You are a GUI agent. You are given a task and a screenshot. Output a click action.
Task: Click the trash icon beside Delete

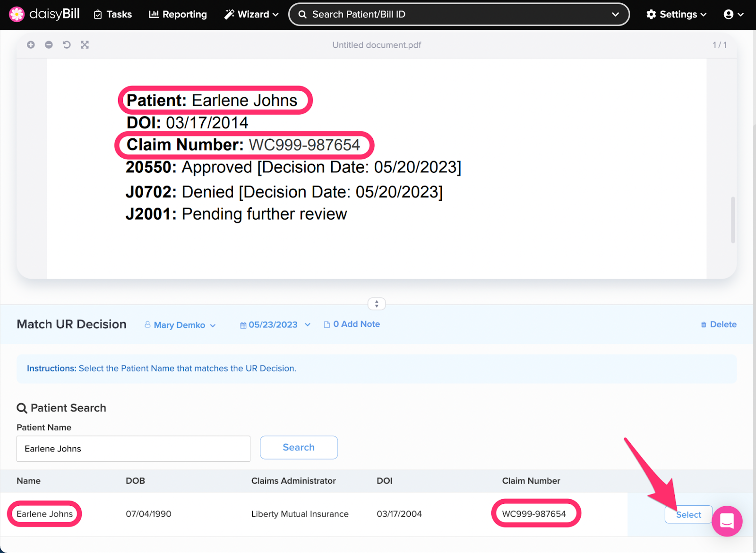click(704, 325)
